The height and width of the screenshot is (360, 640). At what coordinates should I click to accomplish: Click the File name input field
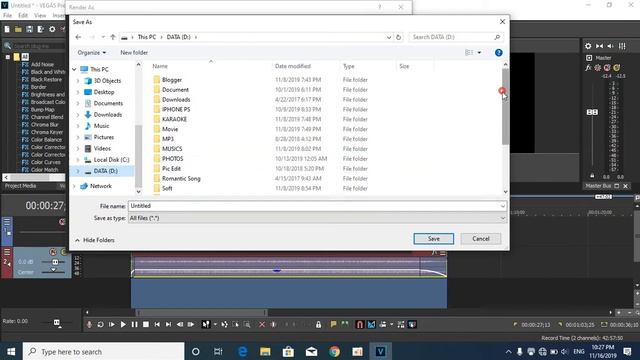[317, 206]
